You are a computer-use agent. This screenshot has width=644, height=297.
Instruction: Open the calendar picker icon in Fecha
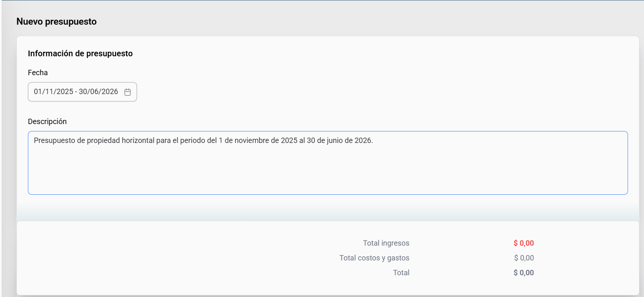click(x=128, y=92)
